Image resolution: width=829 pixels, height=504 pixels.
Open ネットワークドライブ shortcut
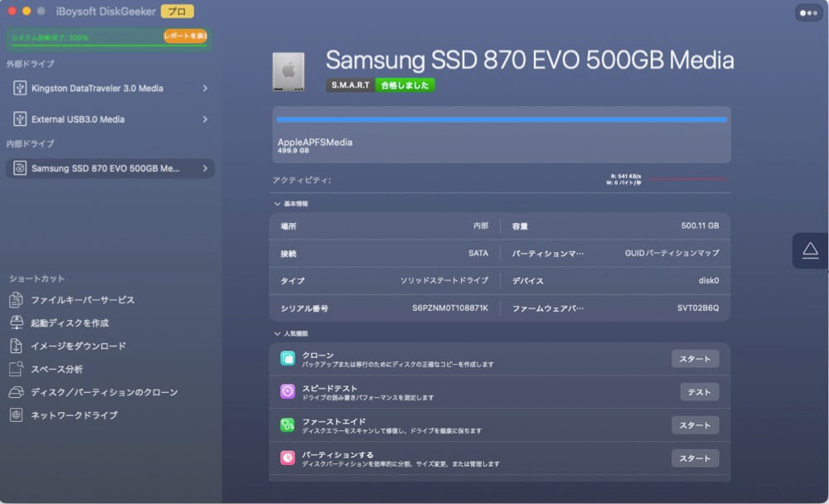74,415
